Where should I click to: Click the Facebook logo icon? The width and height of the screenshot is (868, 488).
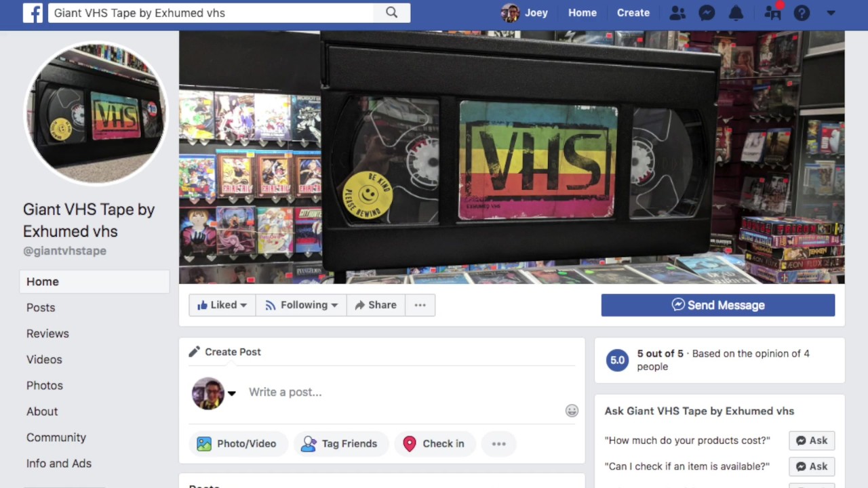coord(33,13)
